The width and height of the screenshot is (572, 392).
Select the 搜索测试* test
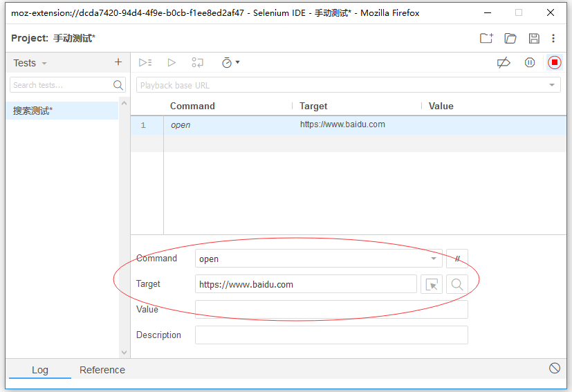click(x=62, y=111)
